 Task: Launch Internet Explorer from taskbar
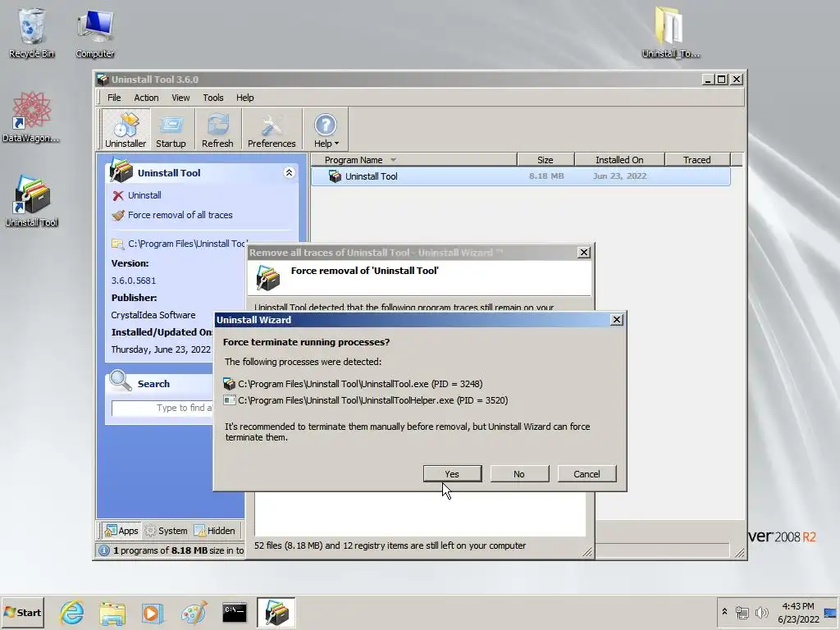click(72, 612)
